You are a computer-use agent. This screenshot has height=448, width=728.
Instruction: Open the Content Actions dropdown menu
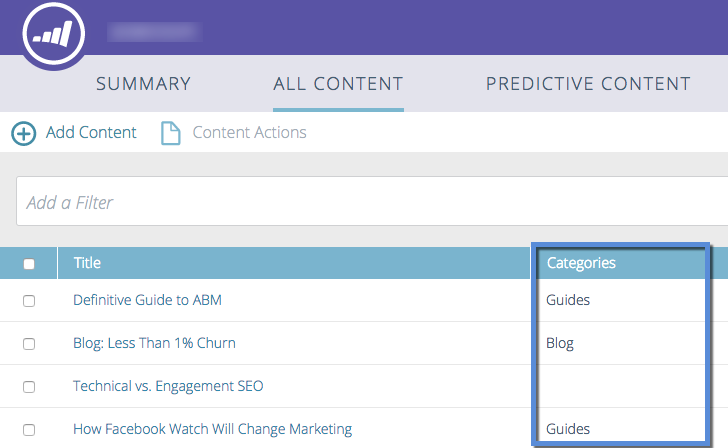(x=249, y=132)
